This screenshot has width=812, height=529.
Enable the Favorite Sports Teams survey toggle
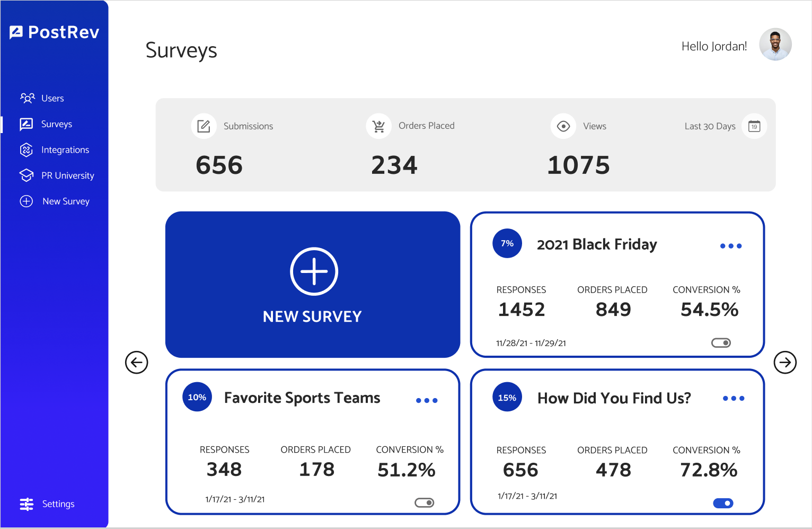point(424,502)
